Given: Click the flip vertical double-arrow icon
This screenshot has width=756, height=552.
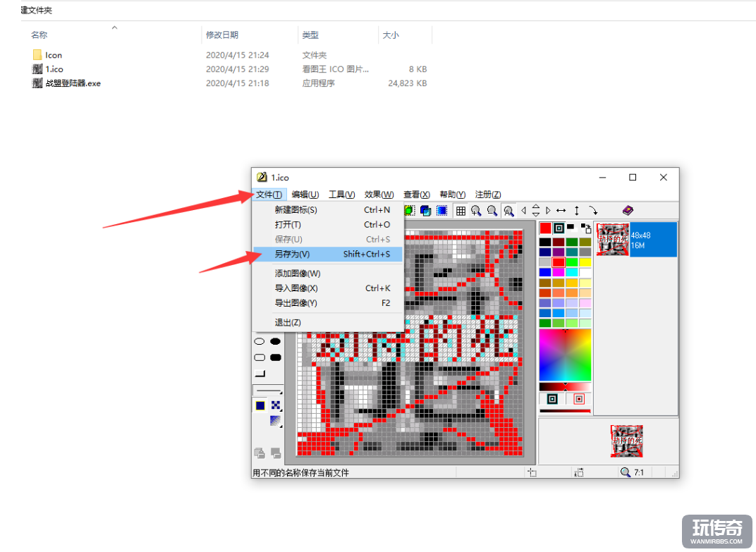Looking at the screenshot, I should (x=577, y=211).
